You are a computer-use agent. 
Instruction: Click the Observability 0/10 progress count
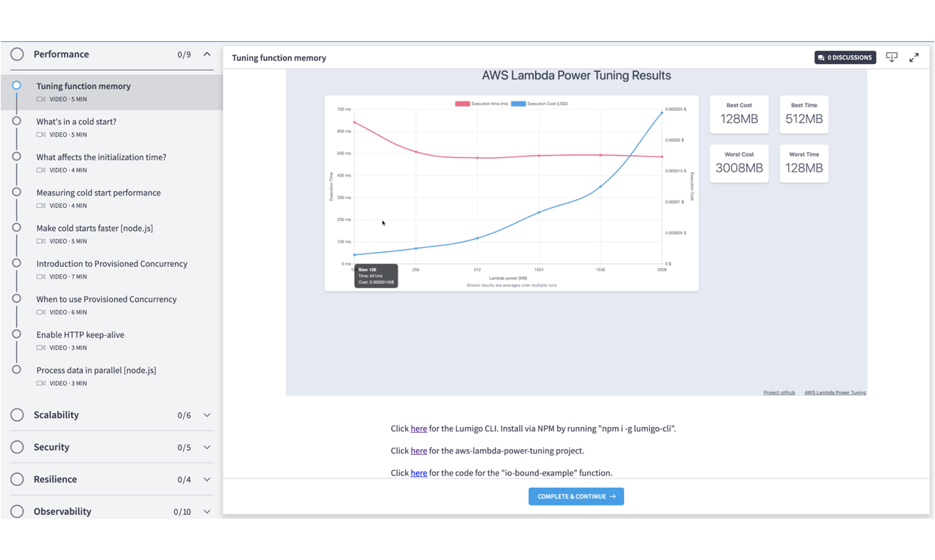(x=182, y=511)
